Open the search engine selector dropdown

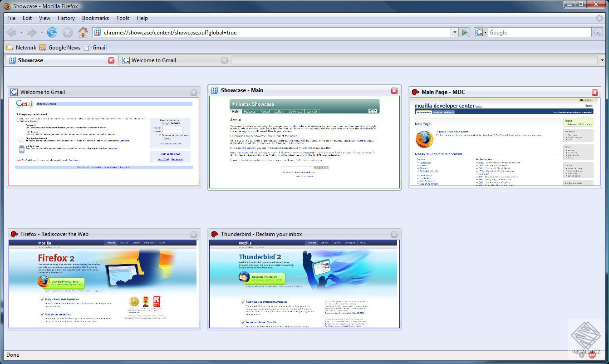click(481, 32)
